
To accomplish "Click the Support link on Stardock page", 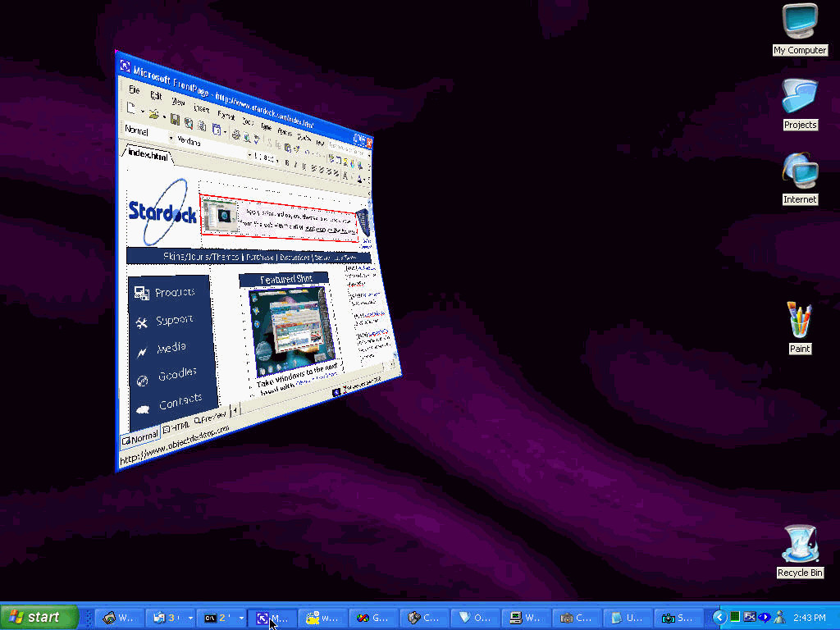I will (x=174, y=321).
